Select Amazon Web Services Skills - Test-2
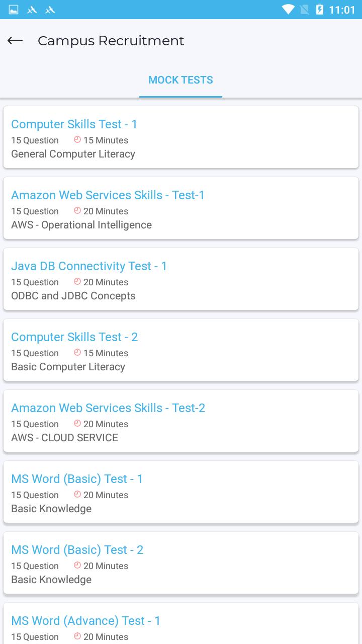 (108, 408)
